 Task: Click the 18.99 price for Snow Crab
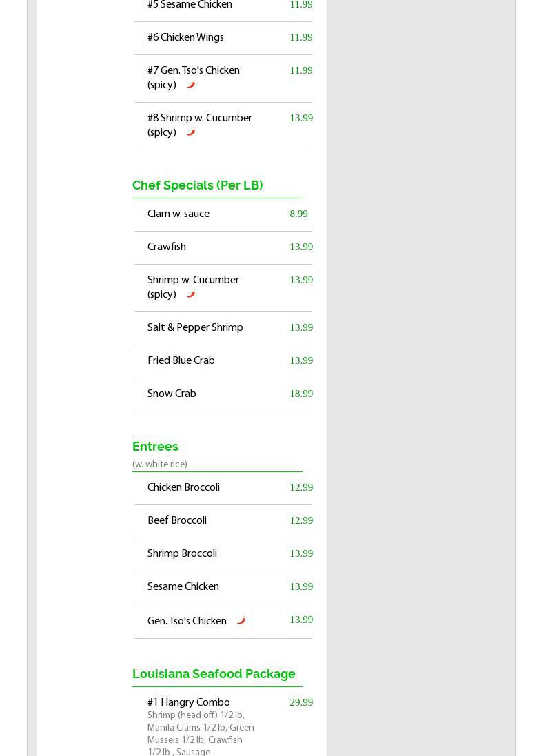point(301,394)
